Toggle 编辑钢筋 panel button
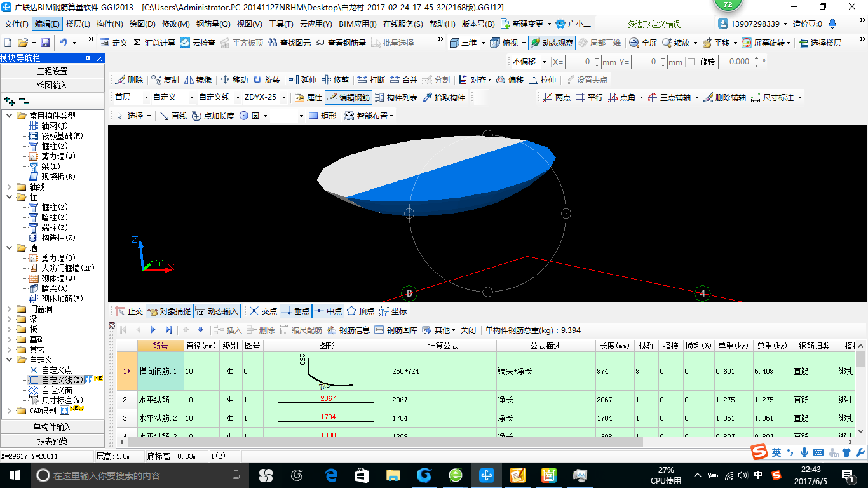This screenshot has width=868, height=488. pyautogui.click(x=348, y=97)
